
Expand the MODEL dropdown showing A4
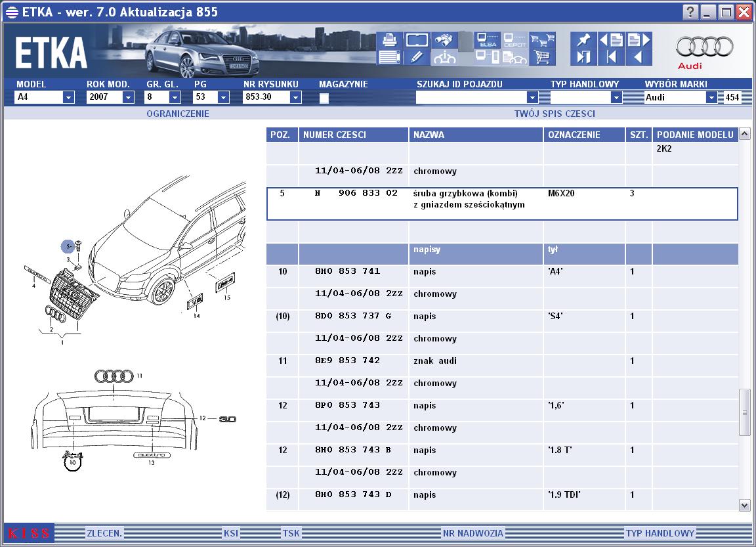pyautogui.click(x=68, y=97)
